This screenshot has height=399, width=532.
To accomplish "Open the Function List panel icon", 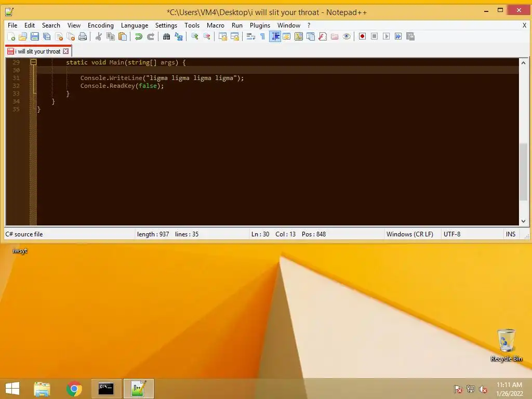I will click(323, 36).
